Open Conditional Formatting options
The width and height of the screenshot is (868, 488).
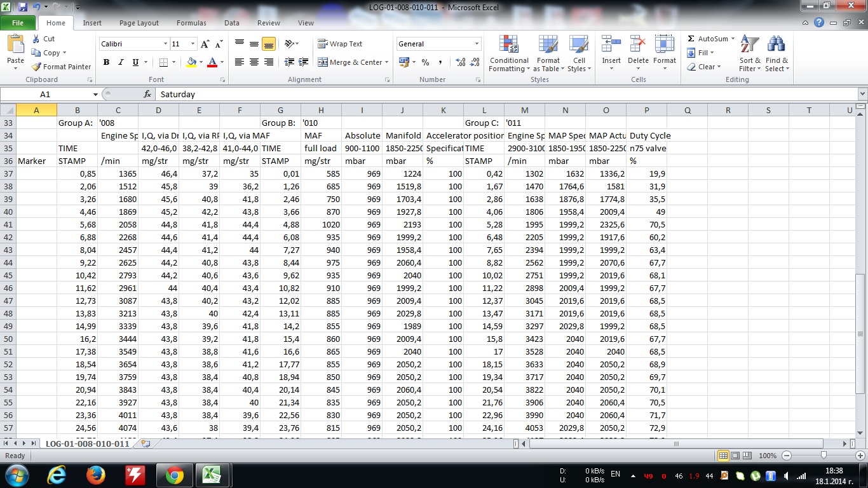[509, 54]
